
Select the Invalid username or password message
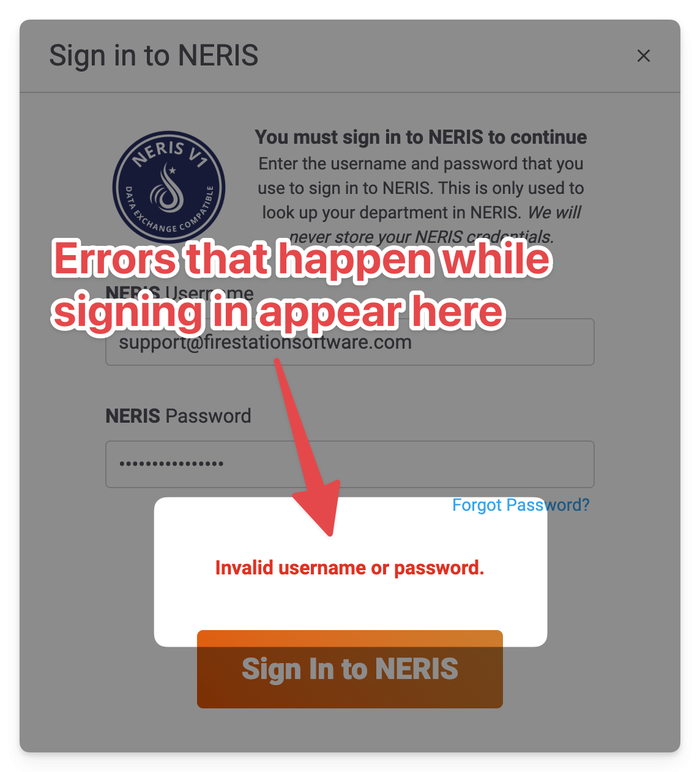[x=350, y=568]
